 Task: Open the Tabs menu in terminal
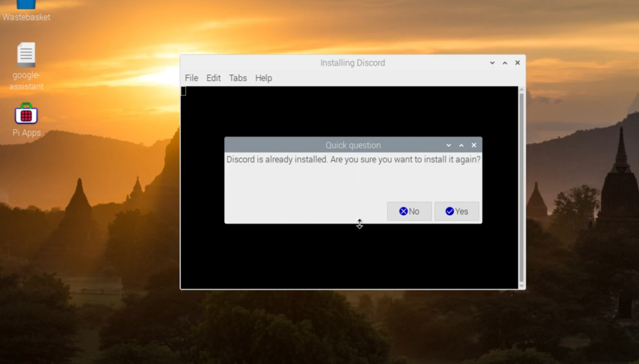point(238,78)
